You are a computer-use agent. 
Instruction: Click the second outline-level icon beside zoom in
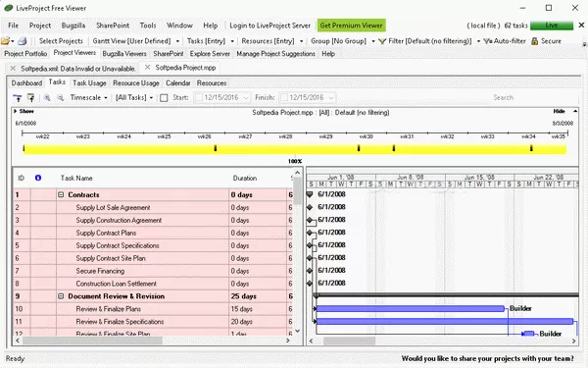pos(30,97)
